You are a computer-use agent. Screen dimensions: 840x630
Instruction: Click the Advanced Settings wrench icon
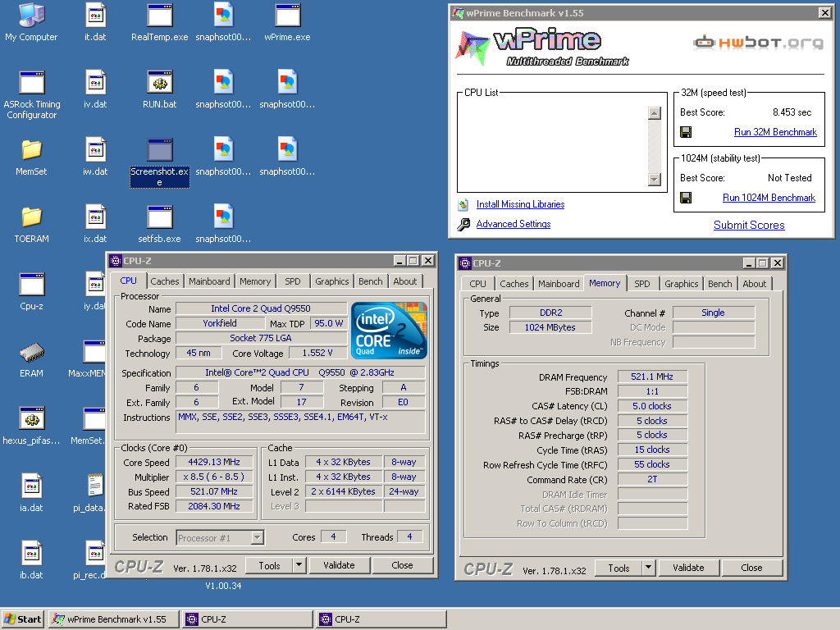coord(463,225)
